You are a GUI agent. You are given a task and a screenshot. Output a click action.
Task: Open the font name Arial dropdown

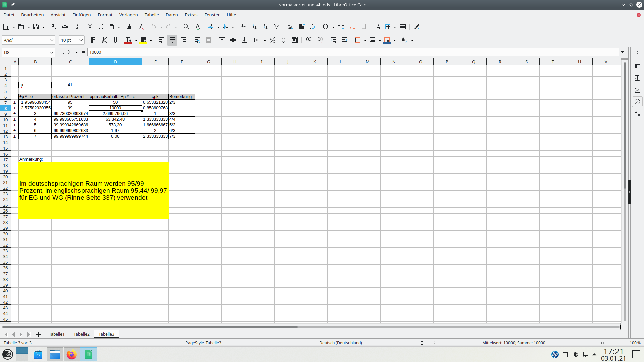[52, 40]
